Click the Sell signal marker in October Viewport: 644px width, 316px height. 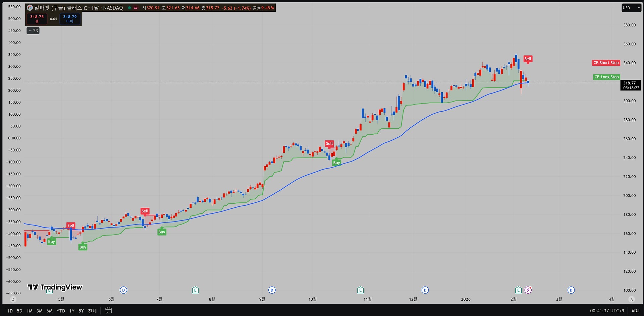pyautogui.click(x=329, y=143)
